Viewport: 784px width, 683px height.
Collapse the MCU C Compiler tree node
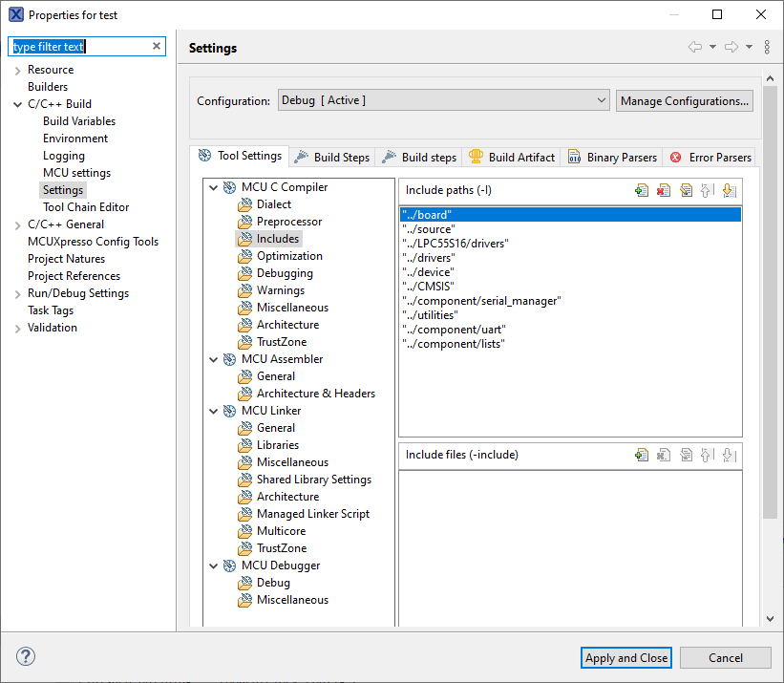click(213, 187)
